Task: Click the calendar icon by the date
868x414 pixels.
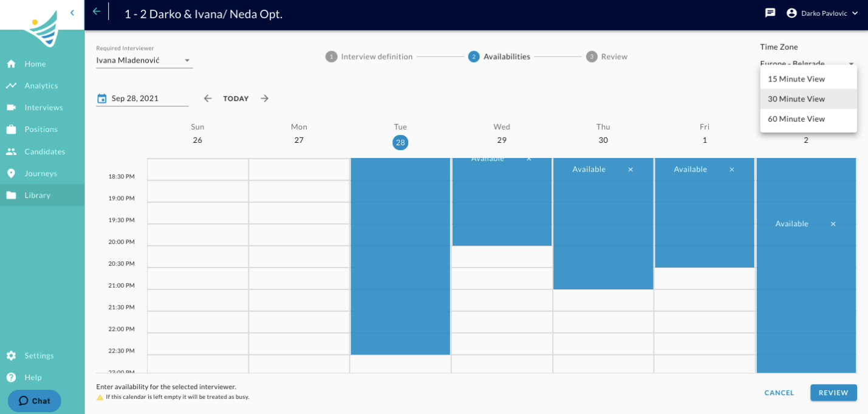Action: (x=102, y=98)
